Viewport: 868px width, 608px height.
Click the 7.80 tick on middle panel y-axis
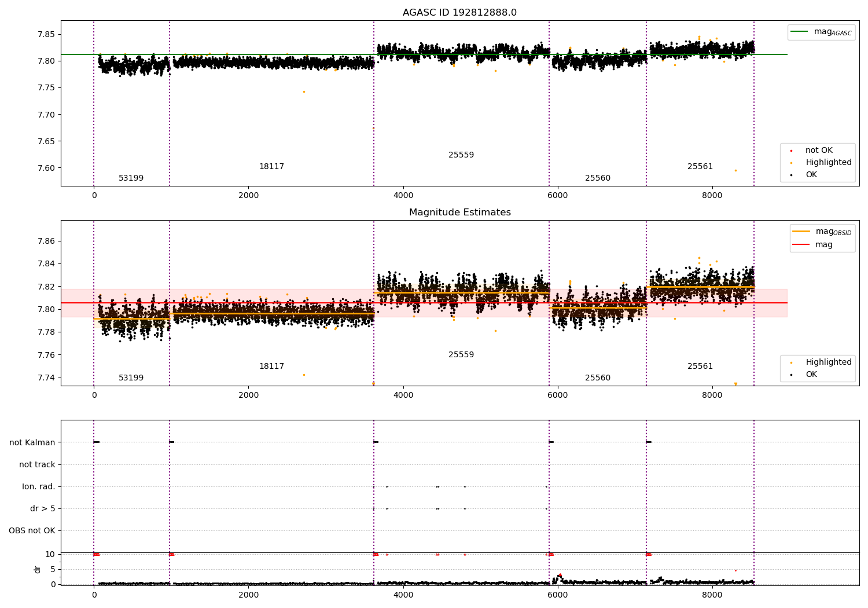(x=46, y=310)
